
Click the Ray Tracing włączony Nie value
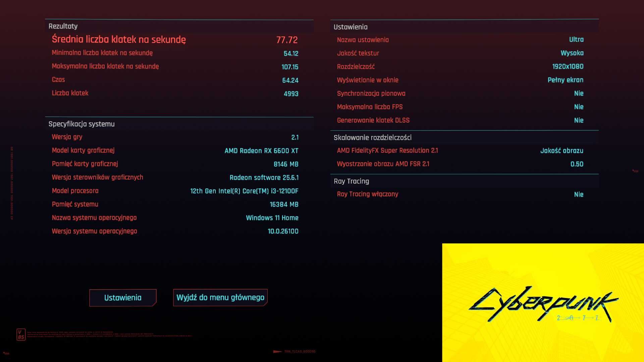579,194
